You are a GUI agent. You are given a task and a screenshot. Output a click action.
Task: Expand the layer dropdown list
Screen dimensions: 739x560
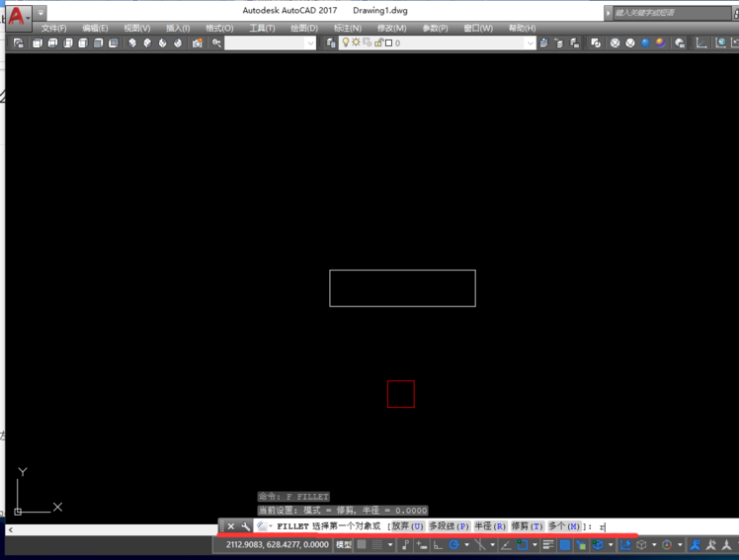(531, 43)
